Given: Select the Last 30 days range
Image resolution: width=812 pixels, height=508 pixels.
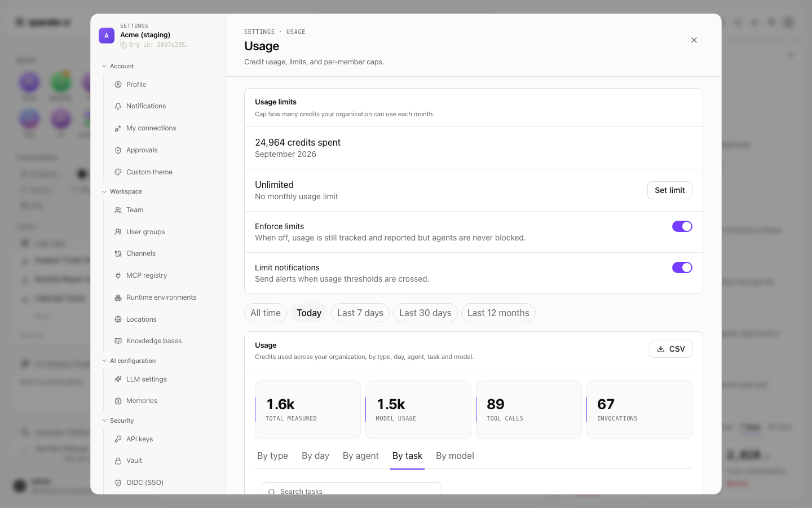Looking at the screenshot, I should (425, 313).
